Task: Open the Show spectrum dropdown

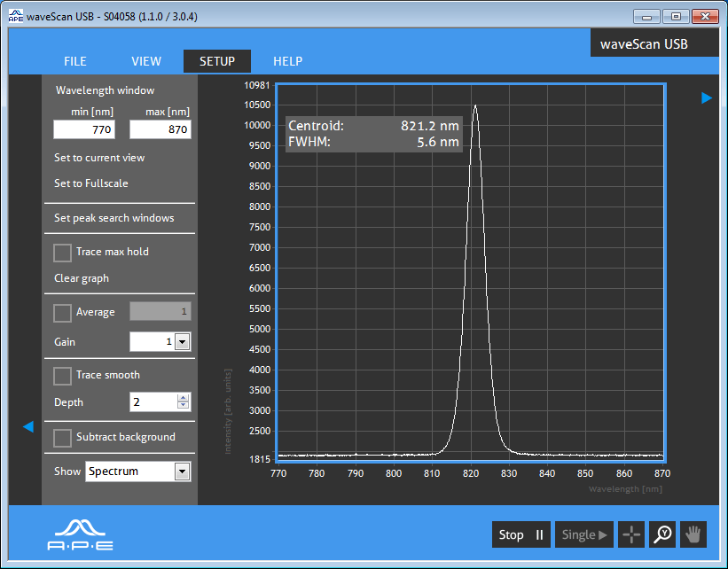Action: pos(182,471)
